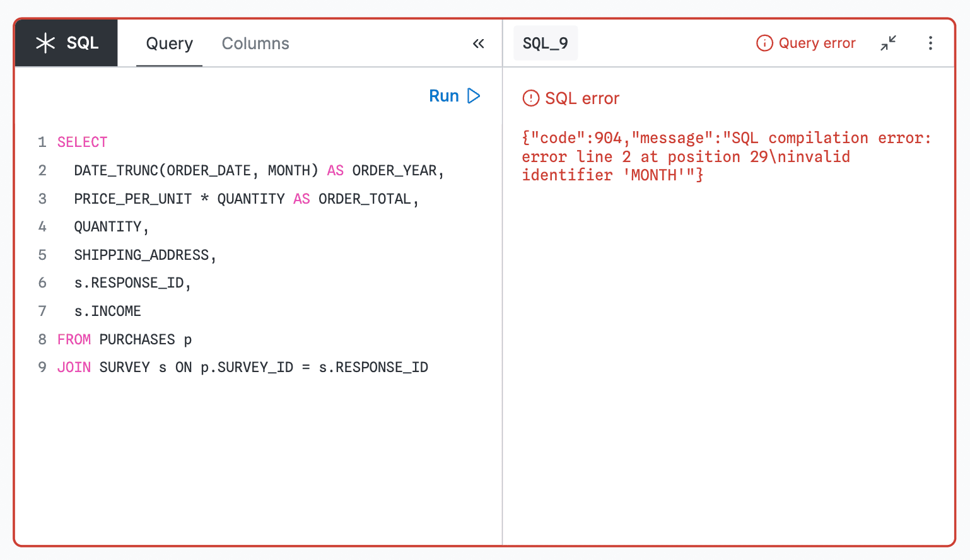The height and width of the screenshot is (560, 970).
Task: Click p.SURVEY_ID in the join condition
Action: [x=247, y=368]
